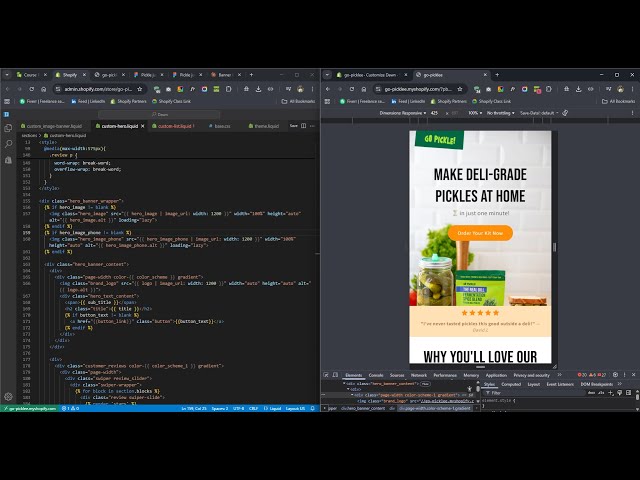Activate the inspect element picker in DevTools

pyautogui.click(x=326, y=375)
